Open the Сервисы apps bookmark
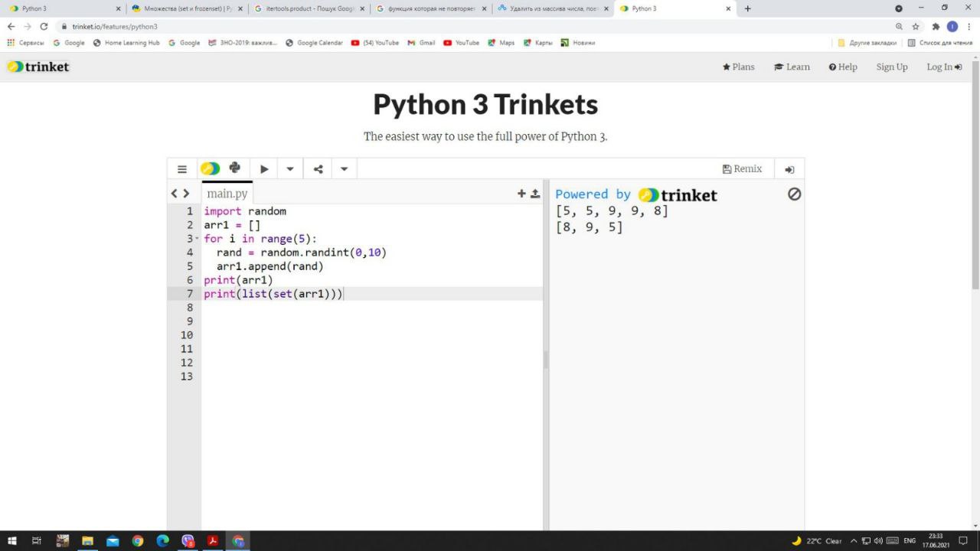Viewport: 980px width, 551px height. click(x=25, y=43)
